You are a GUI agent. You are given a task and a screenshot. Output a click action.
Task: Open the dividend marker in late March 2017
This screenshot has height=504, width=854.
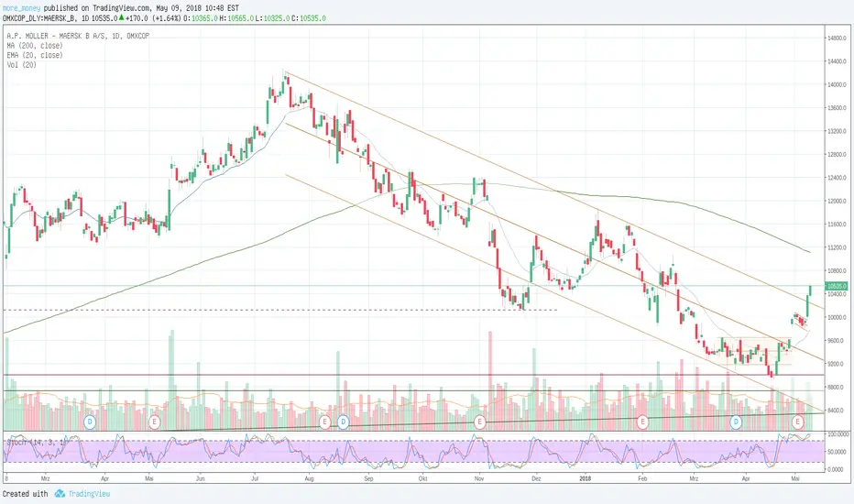[90, 422]
